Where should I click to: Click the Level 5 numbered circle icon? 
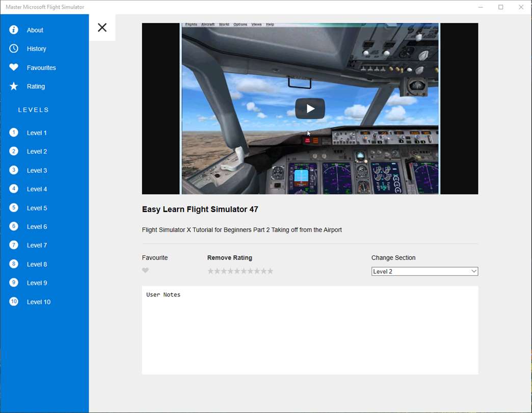pos(14,208)
